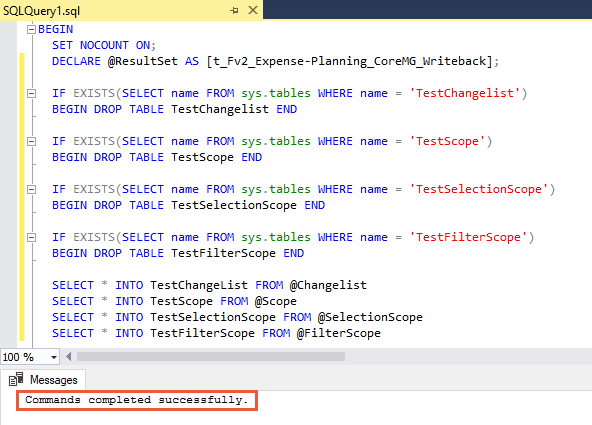This screenshot has width=592, height=425.
Task: Click on the SET NOCOUNT ON line
Action: tap(104, 45)
